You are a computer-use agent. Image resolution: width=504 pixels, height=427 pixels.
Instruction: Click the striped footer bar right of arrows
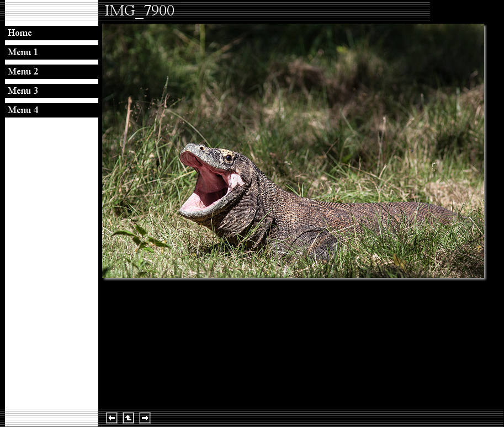326,418
